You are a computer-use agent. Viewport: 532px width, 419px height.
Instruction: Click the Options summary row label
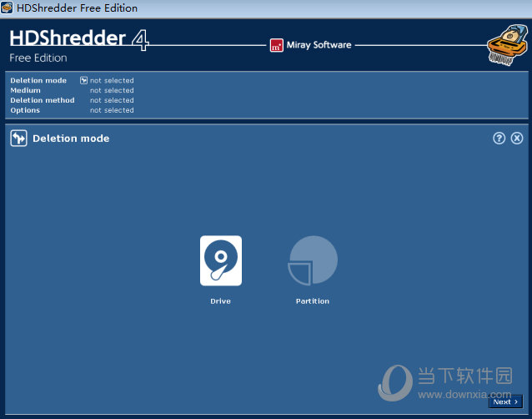coord(25,110)
